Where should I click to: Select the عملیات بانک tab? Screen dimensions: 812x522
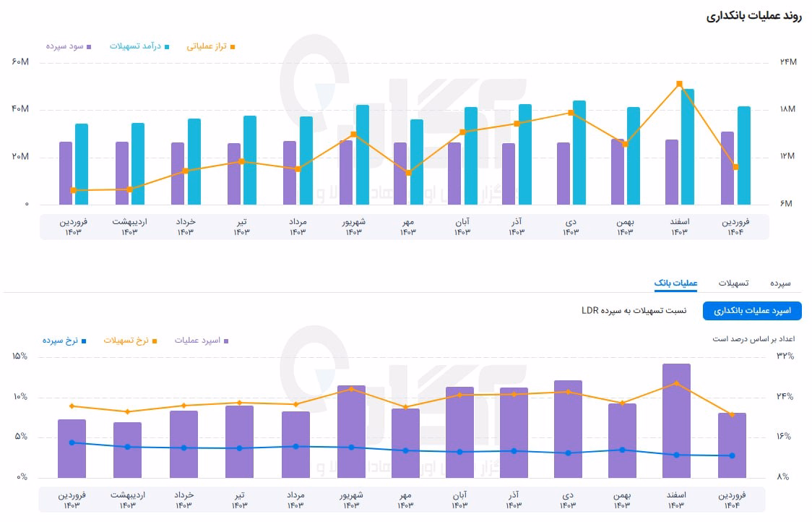(x=675, y=283)
